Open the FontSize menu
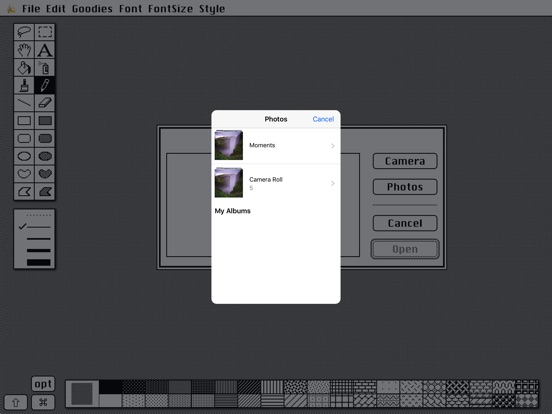Screen dimensions: 552x414 pyautogui.click(x=170, y=9)
